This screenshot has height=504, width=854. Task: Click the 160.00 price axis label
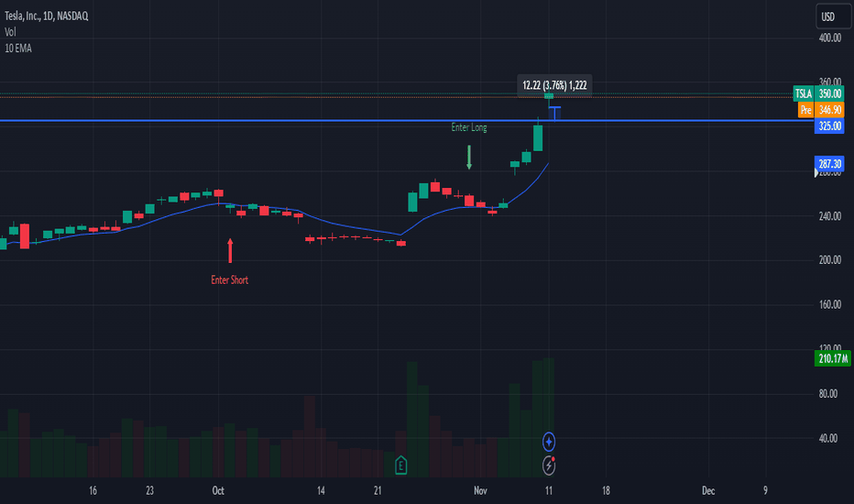coord(830,304)
